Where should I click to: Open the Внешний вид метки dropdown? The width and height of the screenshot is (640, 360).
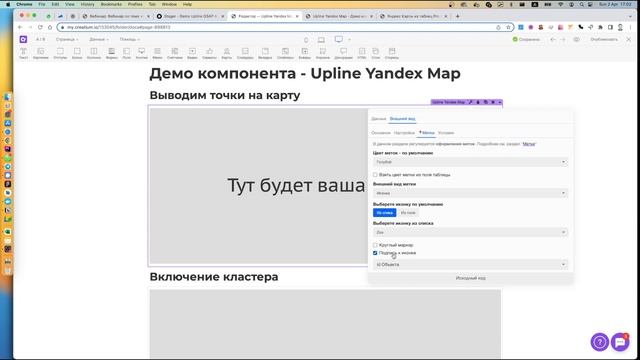click(470, 193)
